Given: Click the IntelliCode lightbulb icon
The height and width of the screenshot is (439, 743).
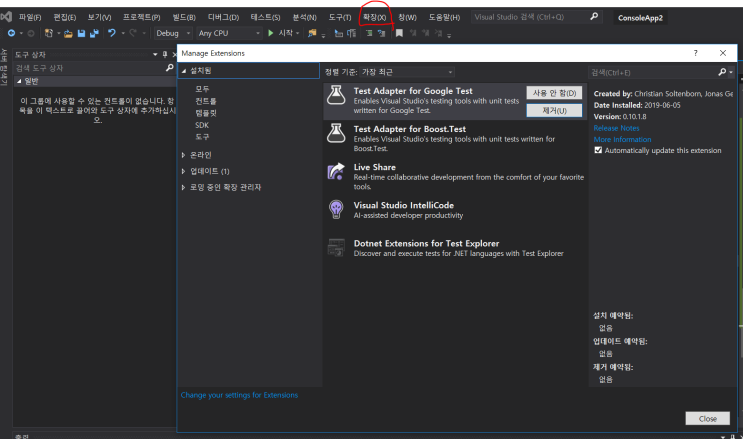Looking at the screenshot, I should (x=336, y=209).
